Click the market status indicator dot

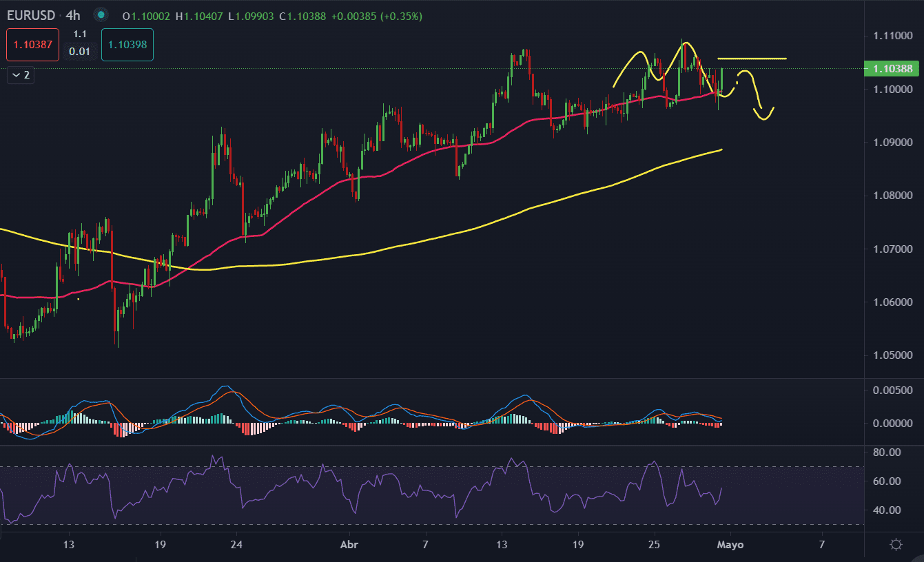click(101, 14)
